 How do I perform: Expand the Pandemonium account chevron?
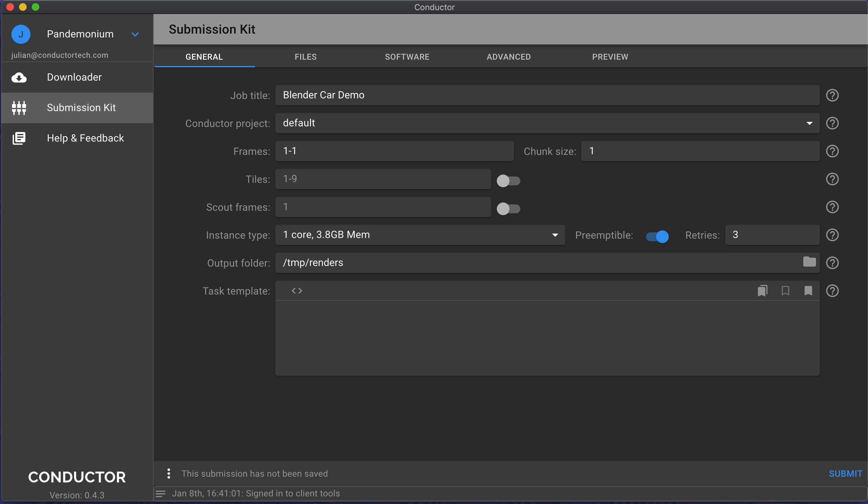point(135,34)
